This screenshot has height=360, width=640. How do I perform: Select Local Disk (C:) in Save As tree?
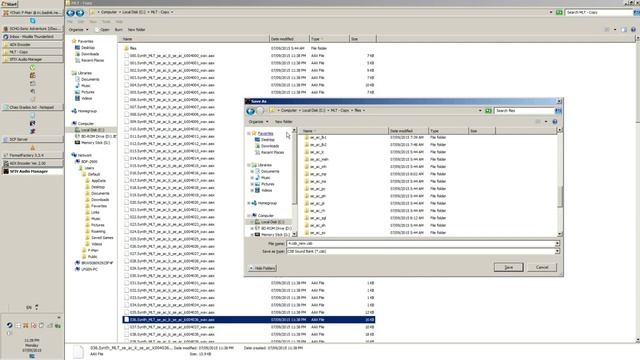tap(273, 222)
